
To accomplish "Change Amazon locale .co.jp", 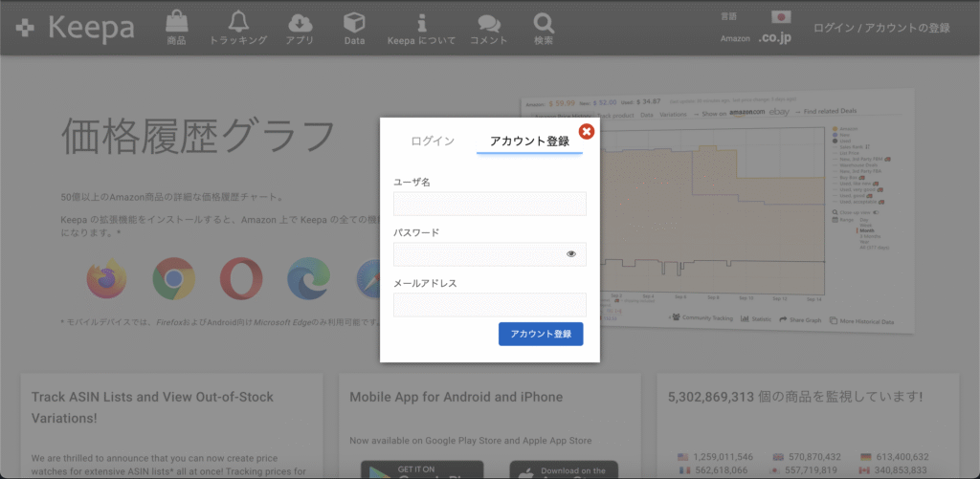I will pos(775,38).
